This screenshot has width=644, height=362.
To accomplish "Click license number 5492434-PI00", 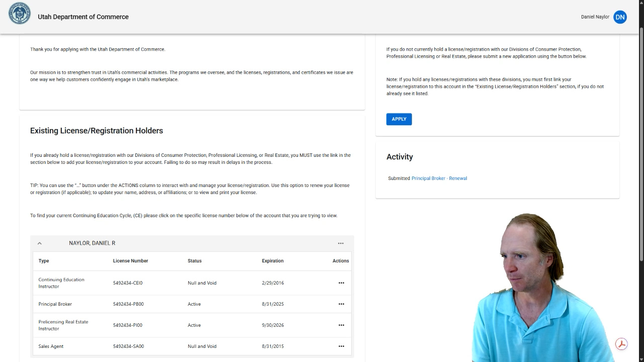I will [x=128, y=325].
